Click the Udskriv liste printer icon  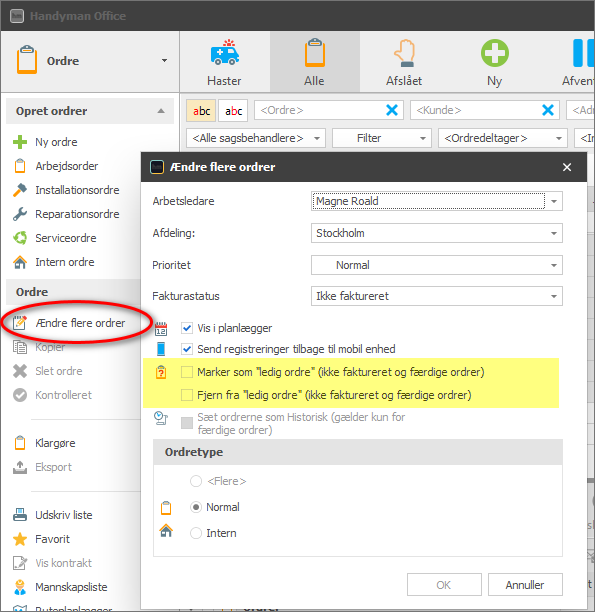20,515
